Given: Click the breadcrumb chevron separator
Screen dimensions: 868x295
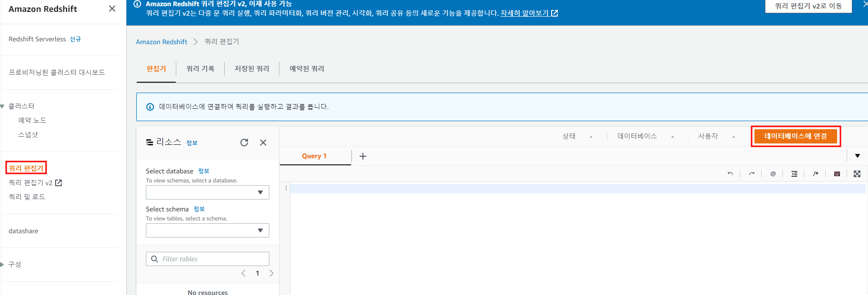Looking at the screenshot, I should pyautogui.click(x=195, y=42).
